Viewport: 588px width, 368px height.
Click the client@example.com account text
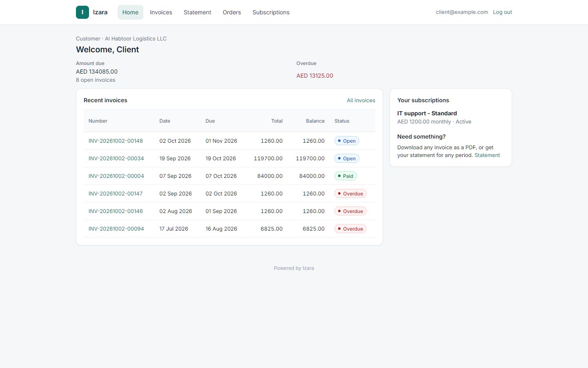pyautogui.click(x=462, y=12)
